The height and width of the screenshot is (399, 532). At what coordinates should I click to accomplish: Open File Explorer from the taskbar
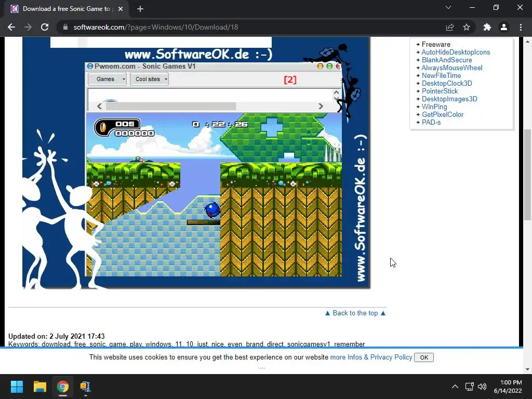coord(39,387)
